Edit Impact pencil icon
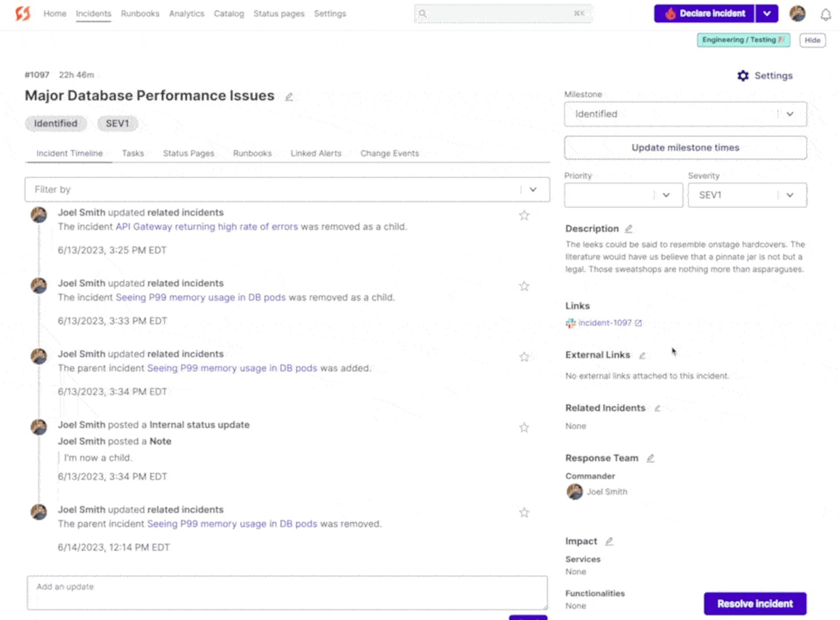 [609, 541]
